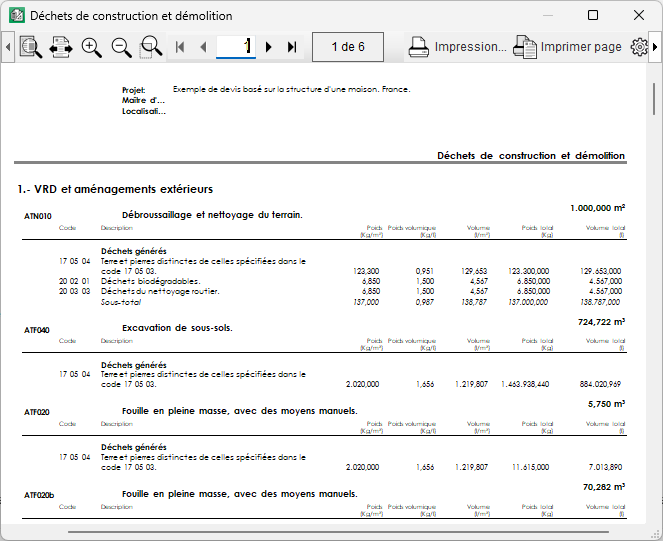Image resolution: width=663 pixels, height=541 pixels.
Task: Click subtotal value 137.000,000
Action: click(x=528, y=302)
